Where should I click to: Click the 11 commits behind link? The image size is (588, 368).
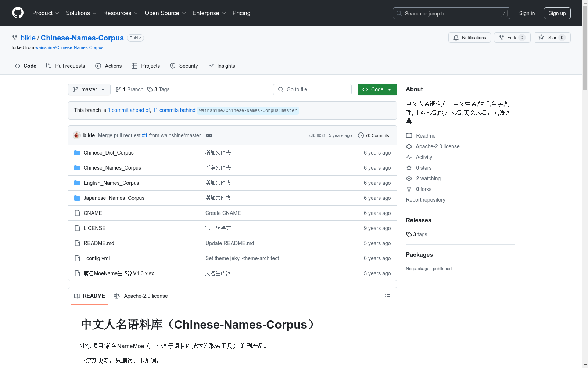[x=174, y=110]
